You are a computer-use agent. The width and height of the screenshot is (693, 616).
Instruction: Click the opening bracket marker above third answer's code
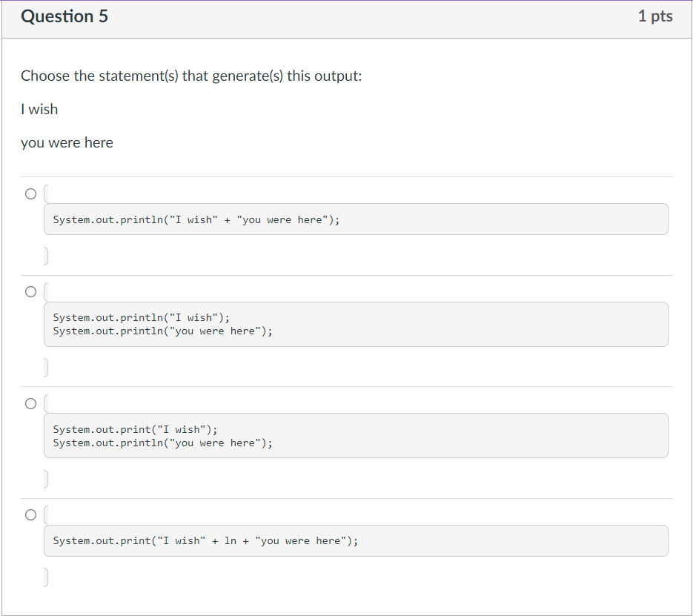(x=46, y=404)
